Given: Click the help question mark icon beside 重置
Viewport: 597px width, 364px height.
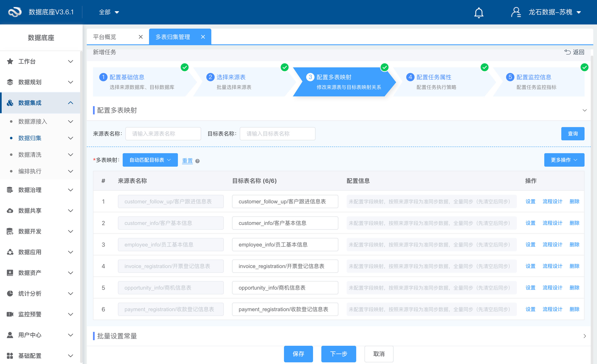Looking at the screenshot, I should (197, 161).
